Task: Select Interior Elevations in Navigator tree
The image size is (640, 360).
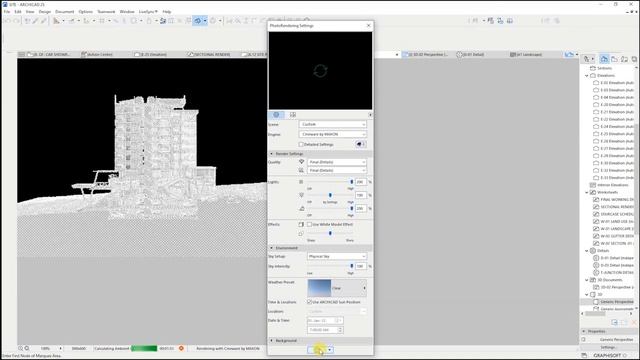Action: click(612, 185)
